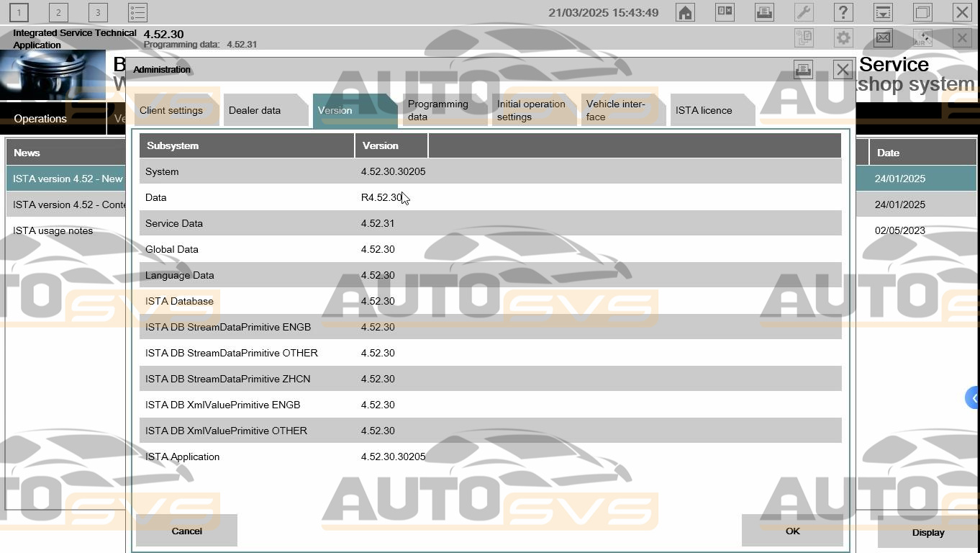
Task: Select ISTA DB StreamDataPrimitive ENGB row
Action: [490, 327]
